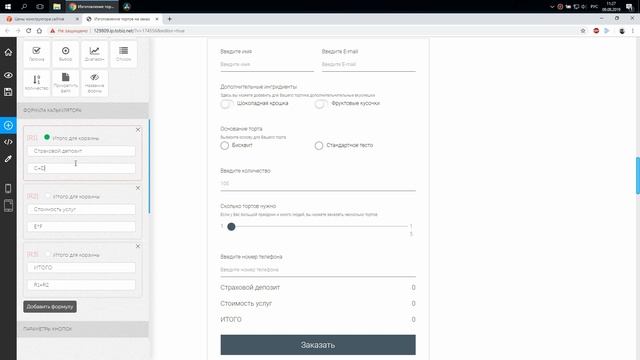Select the blue plus add-element icon

[8, 125]
